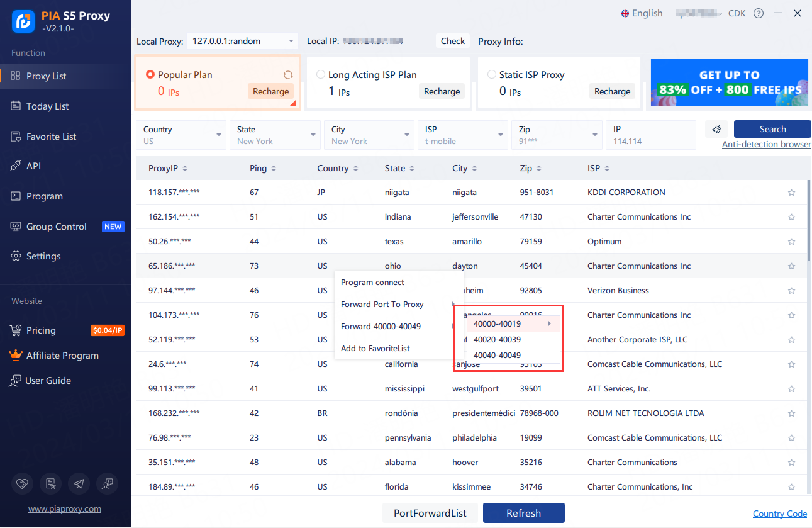The width and height of the screenshot is (812, 528).
Task: Open Telegram via the paper plane icon
Action: [x=79, y=483]
